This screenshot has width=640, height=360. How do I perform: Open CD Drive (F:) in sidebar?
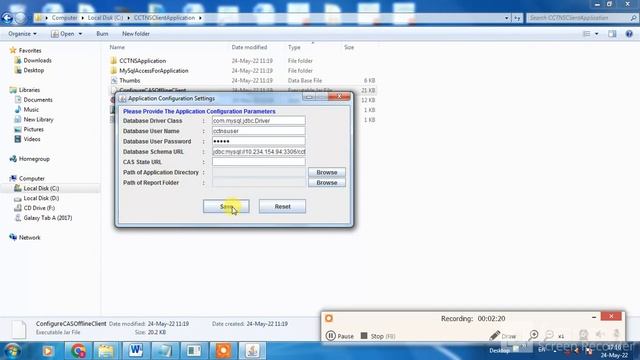(x=39, y=208)
